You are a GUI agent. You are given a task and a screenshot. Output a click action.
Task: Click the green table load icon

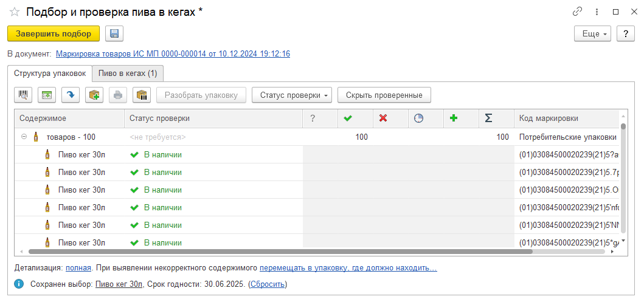[x=47, y=95]
